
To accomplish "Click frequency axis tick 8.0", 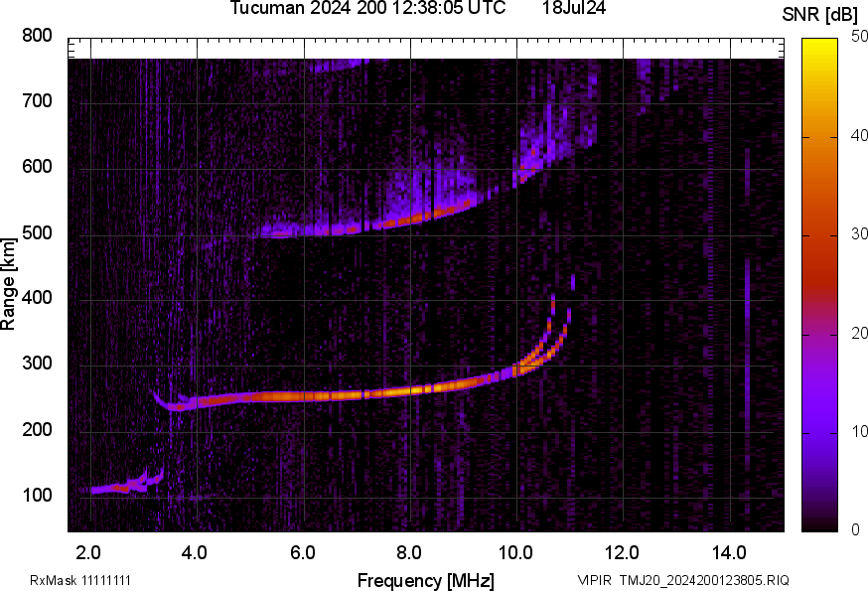I will [409, 552].
